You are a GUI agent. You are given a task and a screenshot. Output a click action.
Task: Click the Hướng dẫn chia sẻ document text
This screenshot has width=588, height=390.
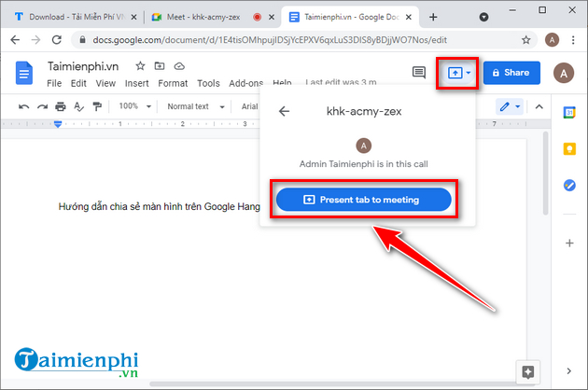pyautogui.click(x=159, y=206)
